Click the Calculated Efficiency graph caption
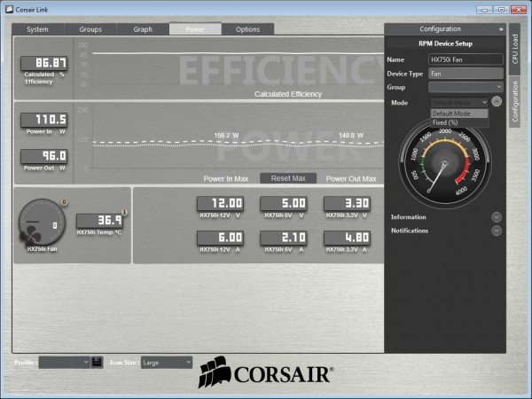532x399 pixels. [288, 94]
